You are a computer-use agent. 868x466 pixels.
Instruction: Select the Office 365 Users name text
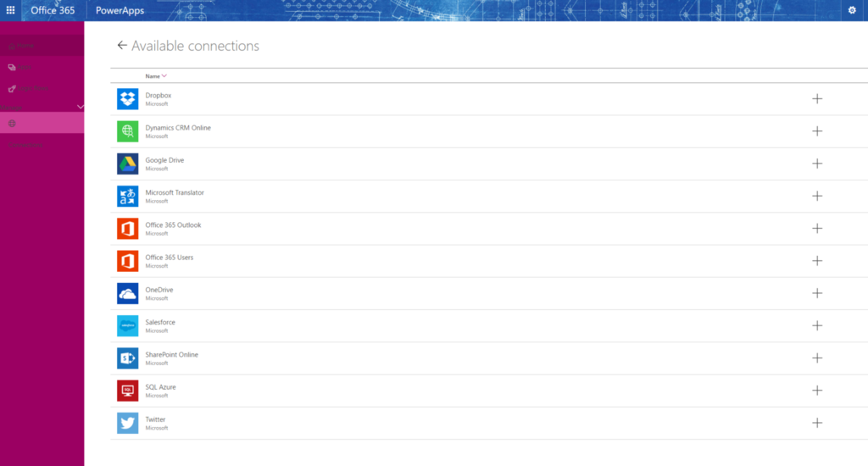pyautogui.click(x=170, y=258)
